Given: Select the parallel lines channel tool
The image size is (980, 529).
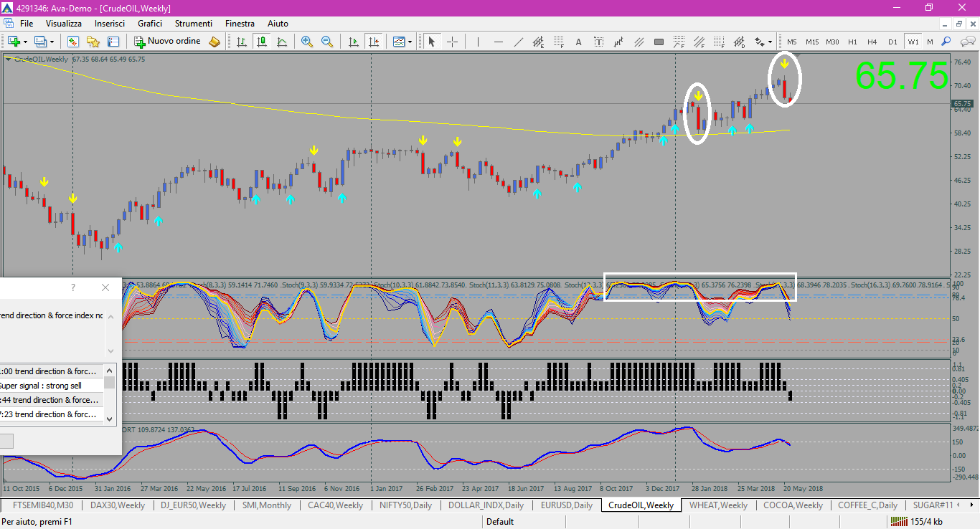Looking at the screenshot, I should point(639,42).
